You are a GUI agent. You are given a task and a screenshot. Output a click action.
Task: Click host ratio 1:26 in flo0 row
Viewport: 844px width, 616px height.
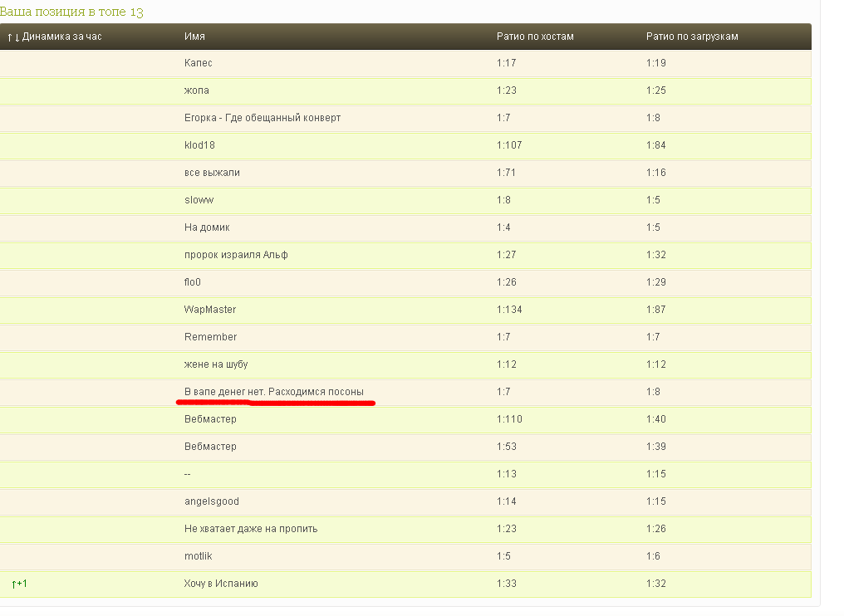(x=506, y=282)
